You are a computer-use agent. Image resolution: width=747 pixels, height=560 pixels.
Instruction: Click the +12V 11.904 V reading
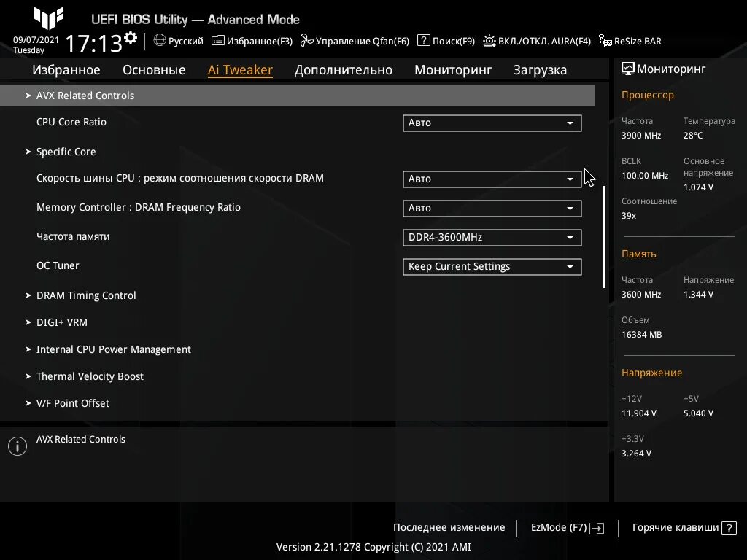638,413
